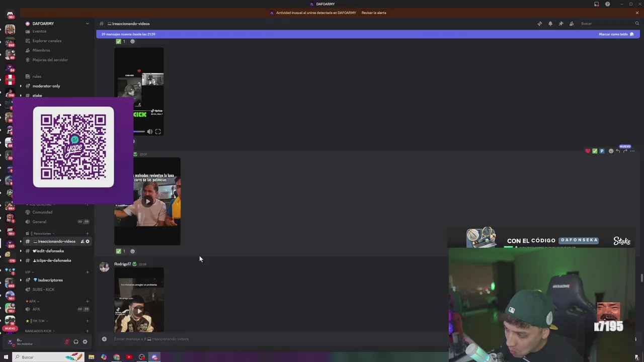Toggle the member list icon
This screenshot has height=362, width=644.
572,24
